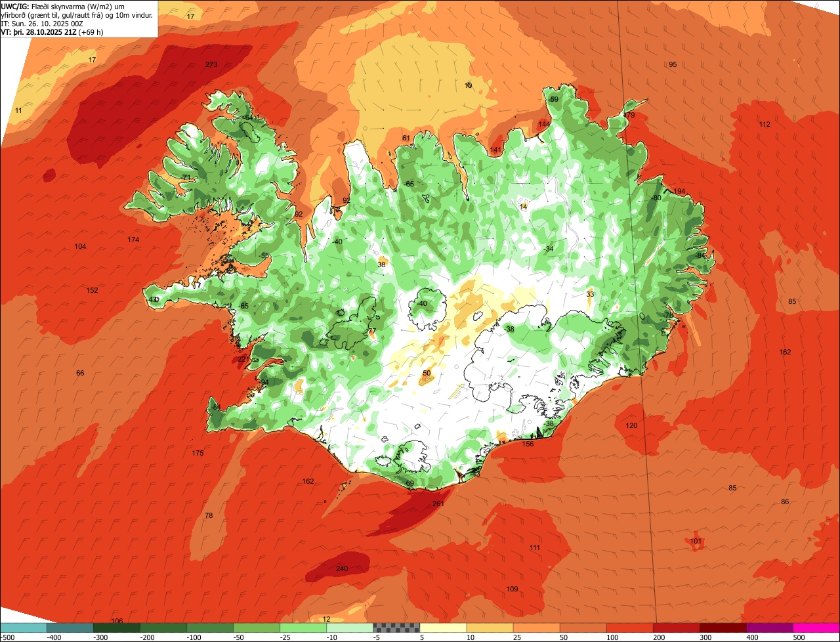Click the 86 value in the eastern sea

785,502
